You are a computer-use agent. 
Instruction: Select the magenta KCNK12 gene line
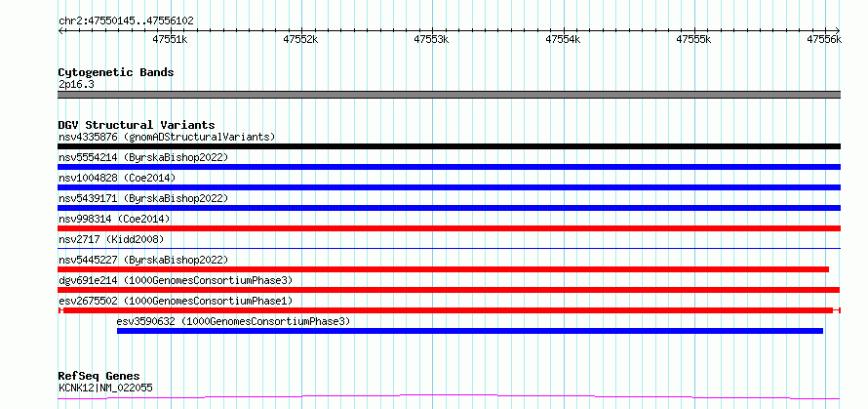pyautogui.click(x=449, y=396)
